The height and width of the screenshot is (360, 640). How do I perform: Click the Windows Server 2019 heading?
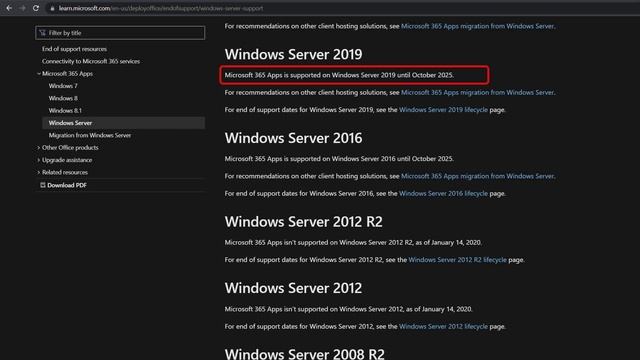(293, 54)
